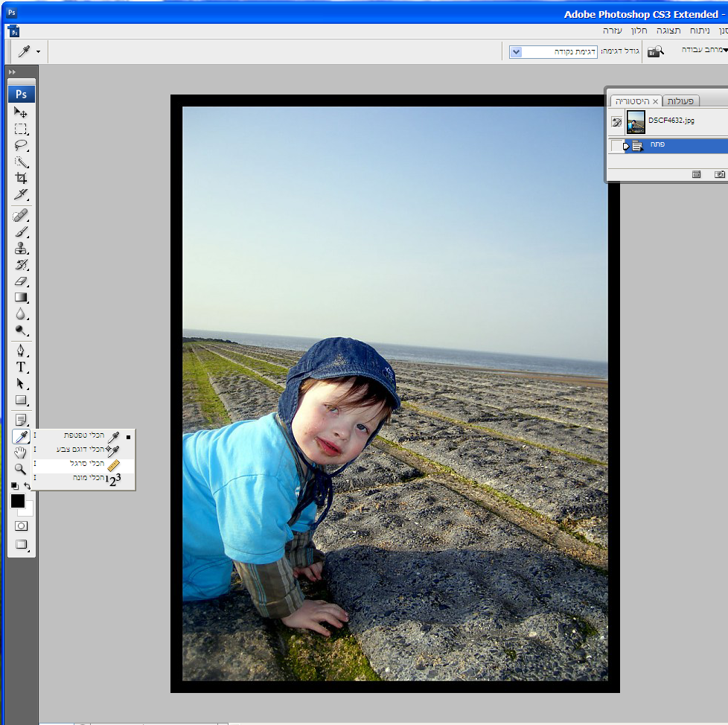Swap foreground and background colors
The height and width of the screenshot is (725, 728).
click(x=27, y=485)
